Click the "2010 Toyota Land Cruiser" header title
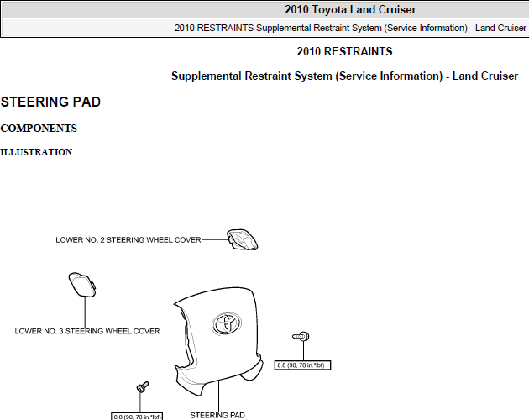Image resolution: width=529 pixels, height=420 pixels. (x=350, y=9)
